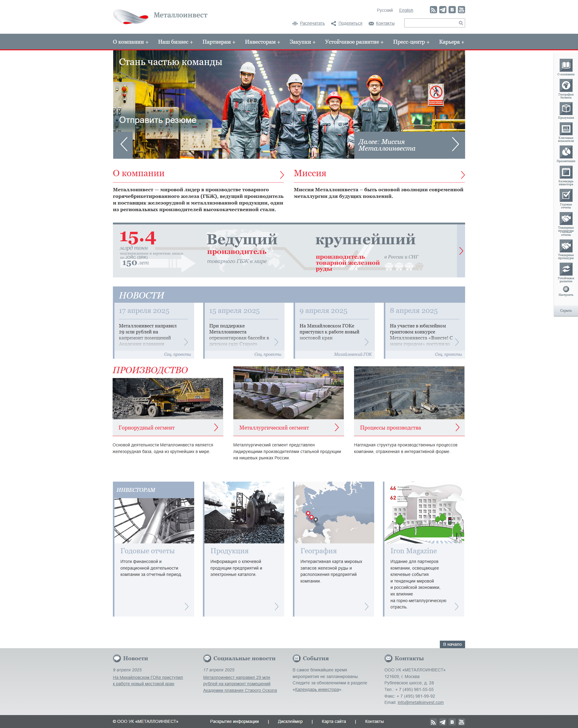Open Карьера + menu item
This screenshot has height=728, width=578.
451,42
